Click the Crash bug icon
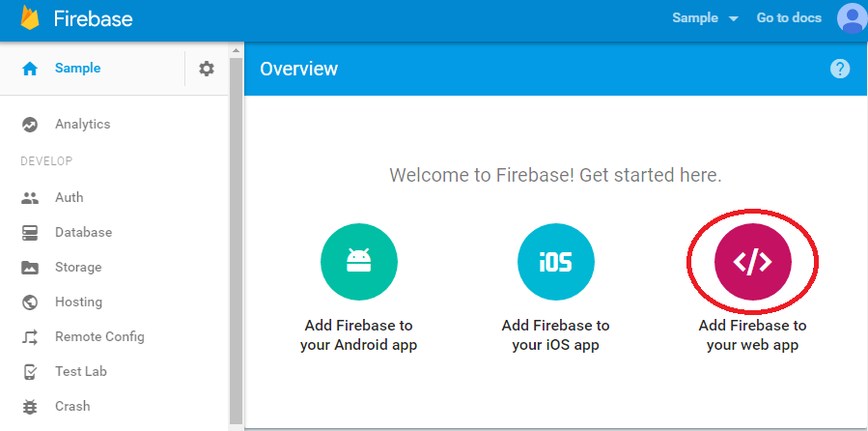 tap(29, 407)
